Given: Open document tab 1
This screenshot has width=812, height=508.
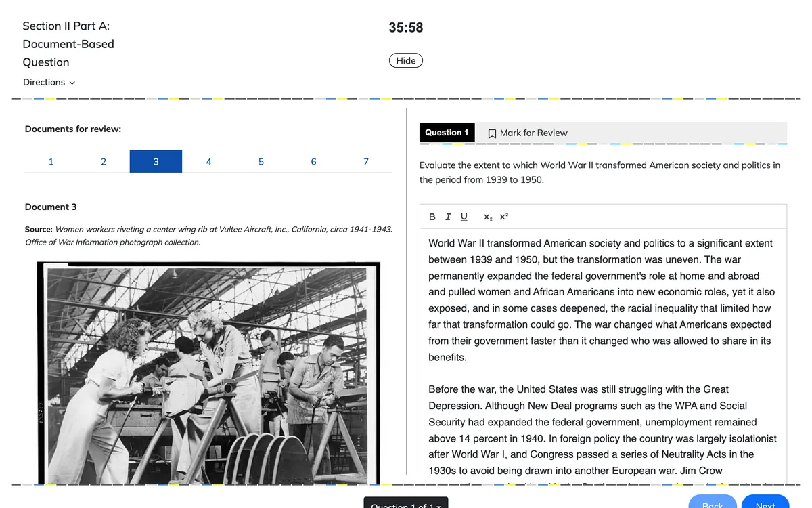Looking at the screenshot, I should [x=51, y=161].
